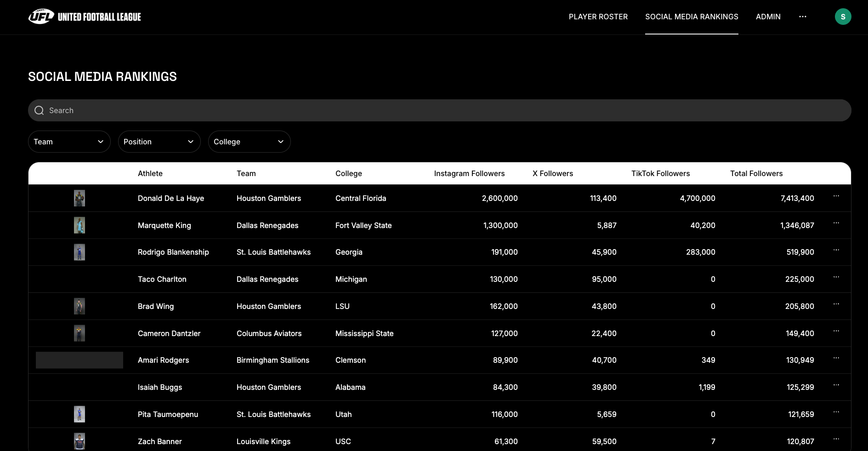Go to Player Roster page
The height and width of the screenshot is (451, 868).
click(598, 17)
